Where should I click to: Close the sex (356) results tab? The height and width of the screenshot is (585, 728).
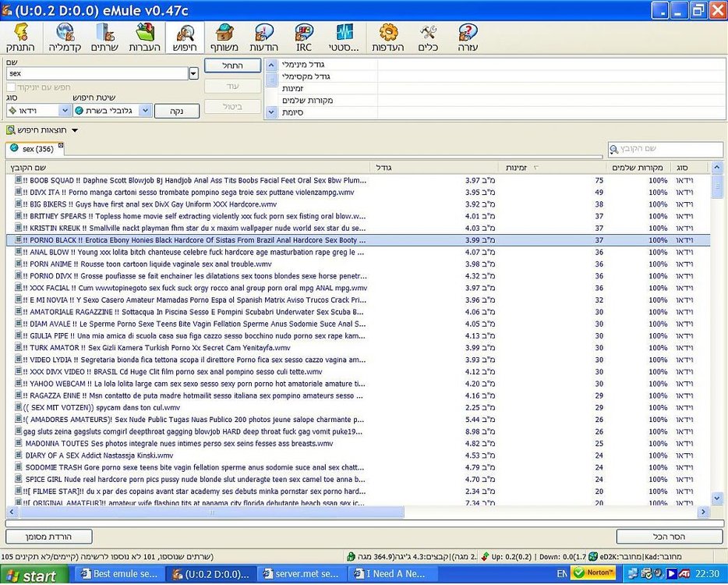point(61,146)
